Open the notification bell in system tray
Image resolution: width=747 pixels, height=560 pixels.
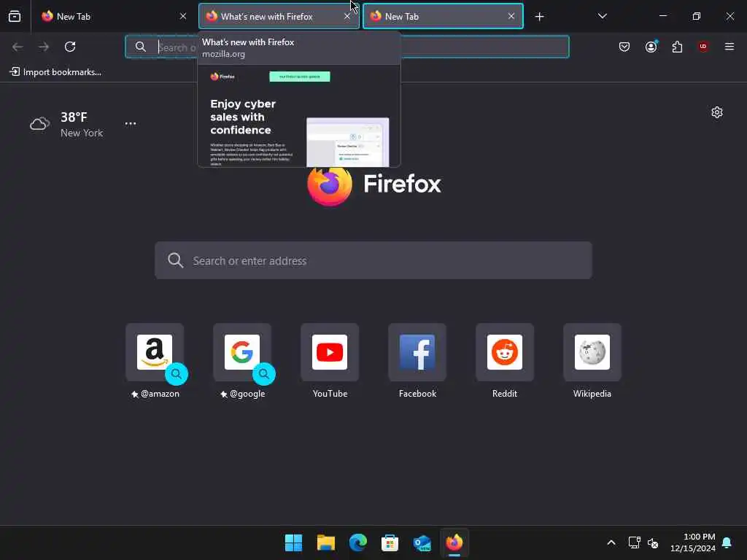click(x=727, y=542)
